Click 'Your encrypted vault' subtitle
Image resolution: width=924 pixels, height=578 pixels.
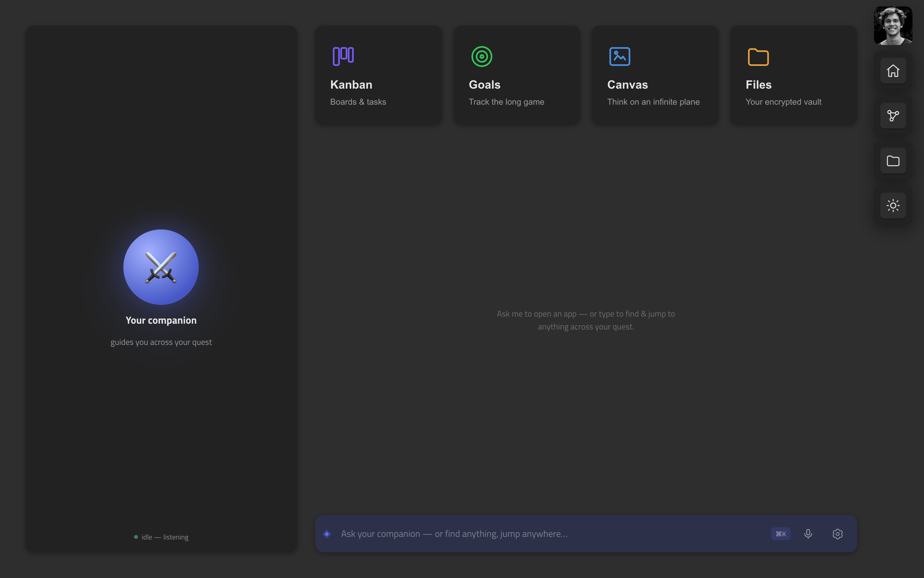pos(783,102)
